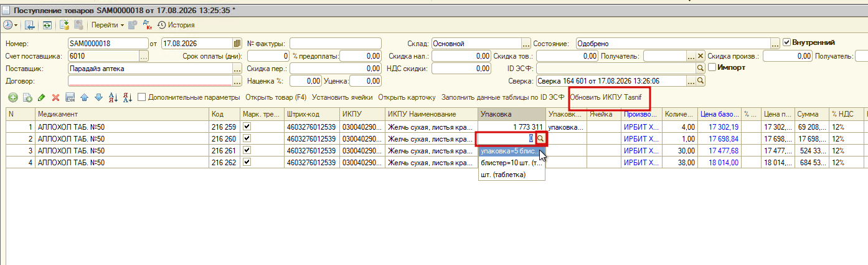
Task: Click magnifier next to Сверка field
Action: pyautogui.click(x=700, y=81)
